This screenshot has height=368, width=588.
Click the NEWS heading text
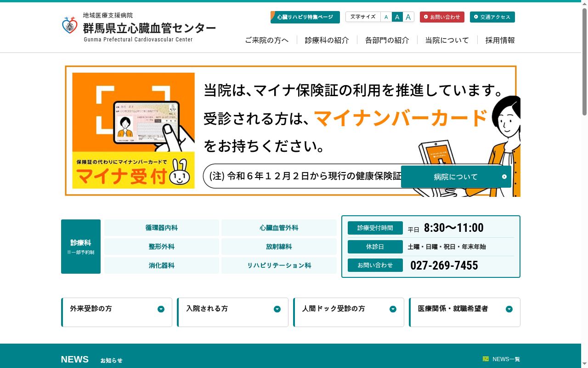pyautogui.click(x=75, y=359)
